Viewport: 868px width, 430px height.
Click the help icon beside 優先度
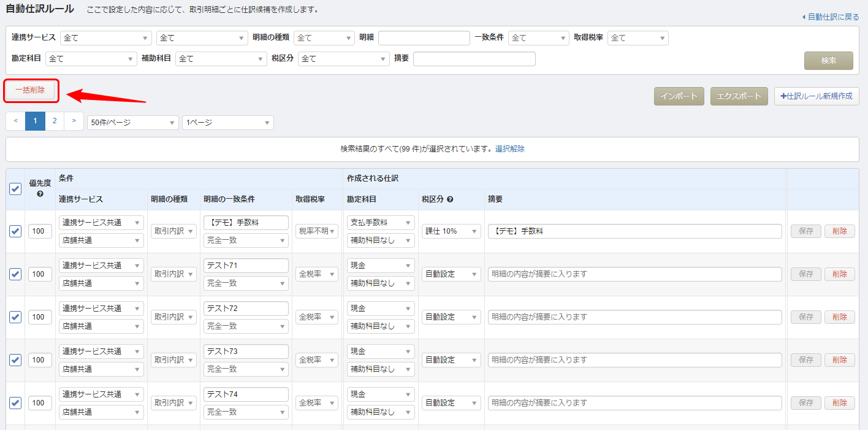click(40, 194)
